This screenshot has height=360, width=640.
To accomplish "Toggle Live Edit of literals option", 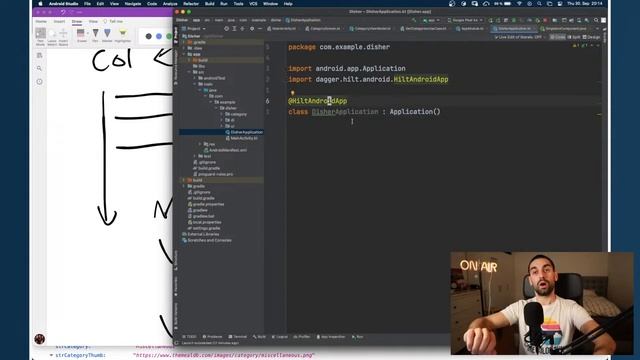I will click(519, 37).
